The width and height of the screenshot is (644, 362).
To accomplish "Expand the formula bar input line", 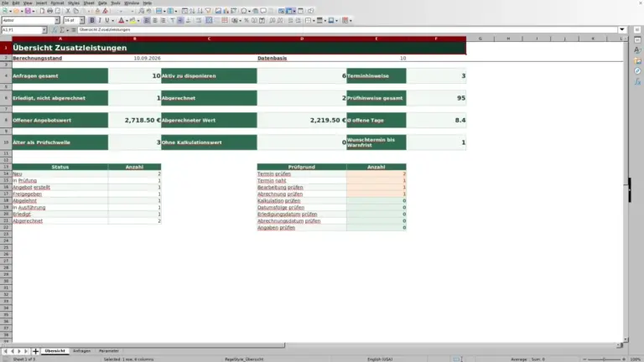I will pyautogui.click(x=622, y=29).
